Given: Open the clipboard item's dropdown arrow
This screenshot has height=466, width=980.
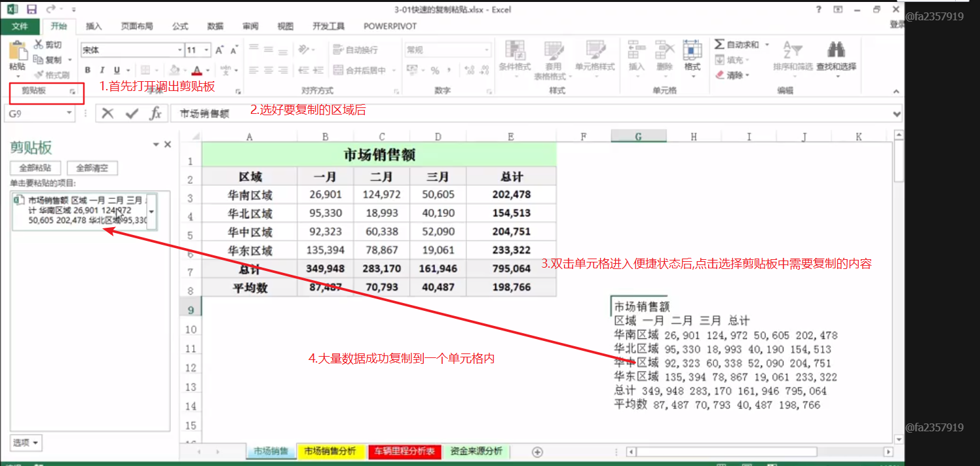Looking at the screenshot, I should tap(152, 211).
